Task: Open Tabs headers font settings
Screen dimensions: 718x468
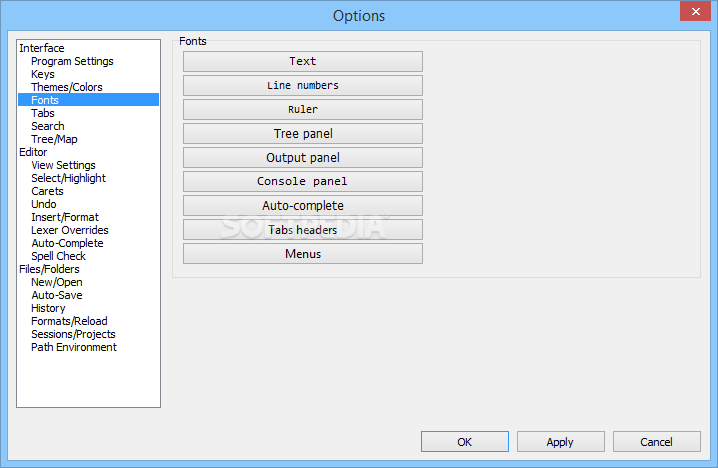Action: 302,230
